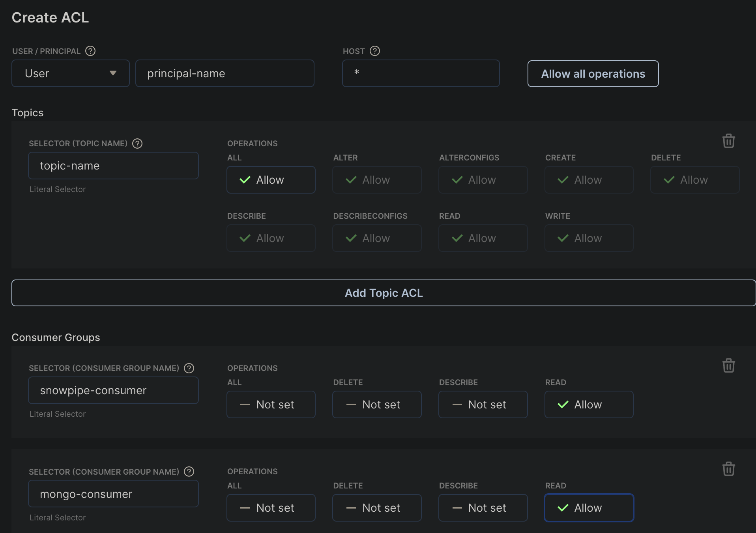Toggle topic ALTER operation Allow

[x=377, y=180]
